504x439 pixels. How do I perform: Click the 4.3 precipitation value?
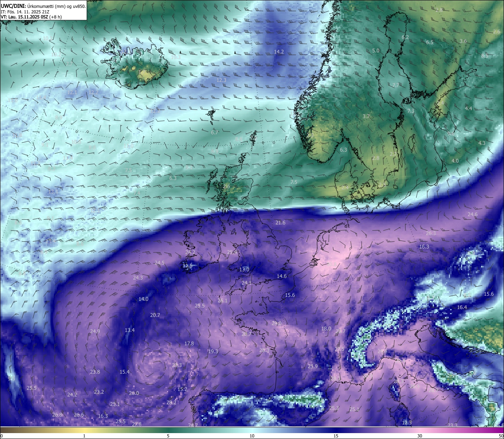click(482, 143)
